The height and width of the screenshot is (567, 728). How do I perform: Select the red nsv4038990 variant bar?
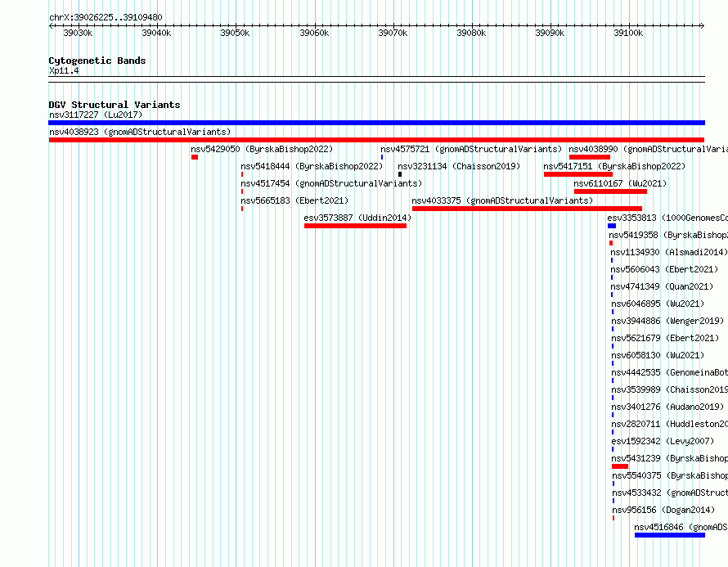pyautogui.click(x=590, y=157)
